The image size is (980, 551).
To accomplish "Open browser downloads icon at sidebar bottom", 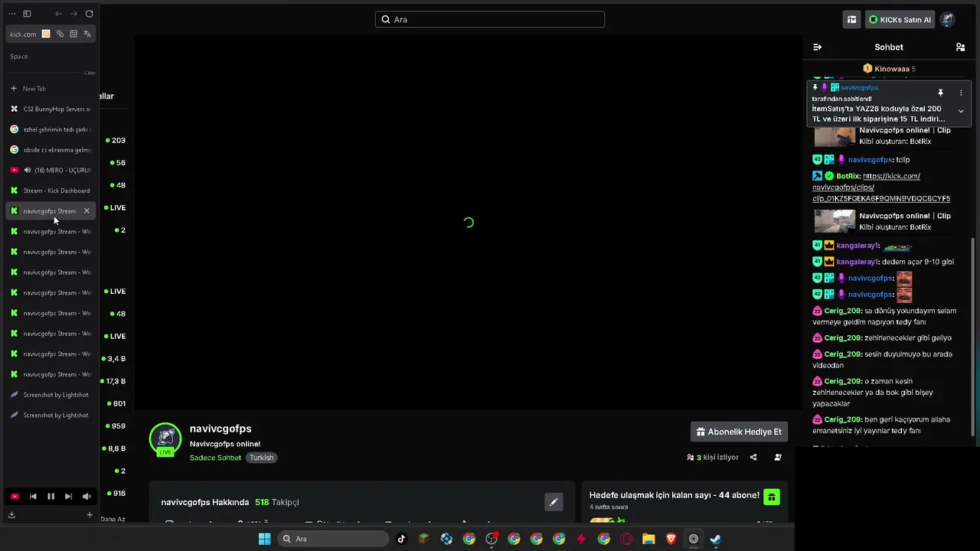I will tap(11, 515).
